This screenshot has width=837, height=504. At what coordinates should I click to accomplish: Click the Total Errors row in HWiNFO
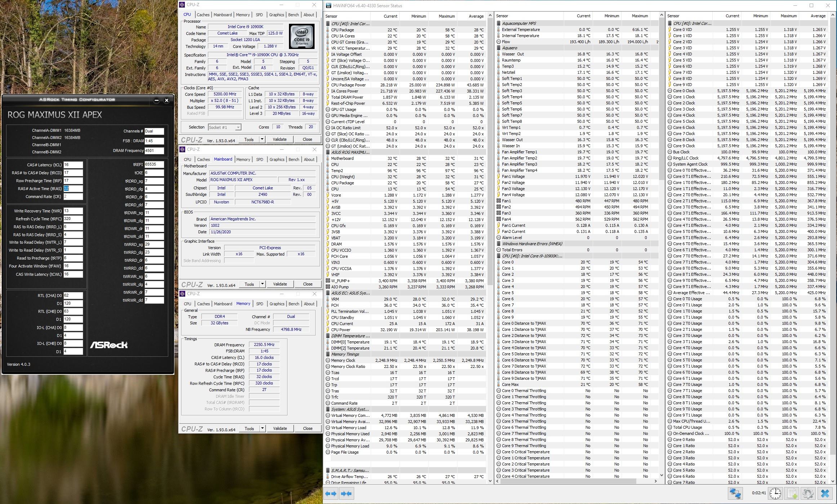tap(577, 250)
